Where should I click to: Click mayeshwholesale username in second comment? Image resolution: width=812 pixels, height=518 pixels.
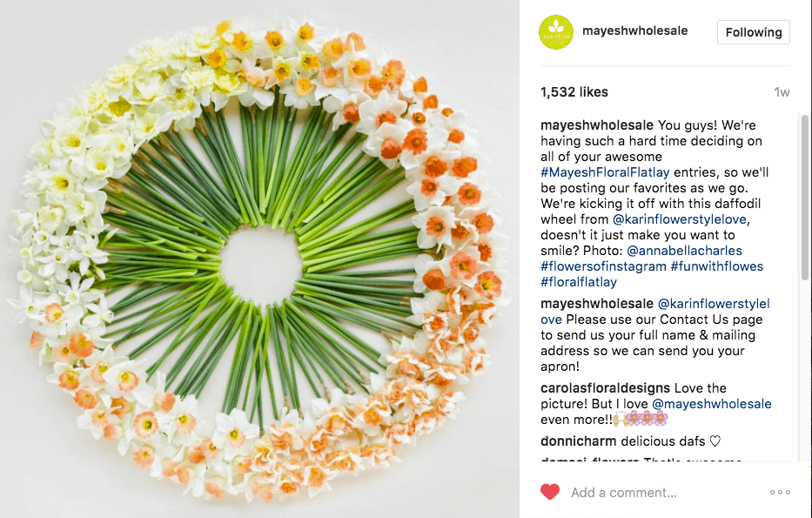(x=597, y=304)
